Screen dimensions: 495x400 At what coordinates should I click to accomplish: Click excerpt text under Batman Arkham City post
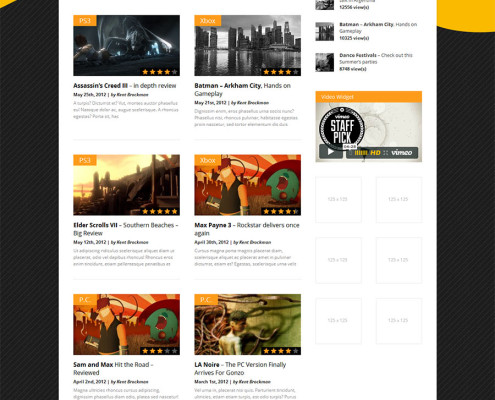246,118
